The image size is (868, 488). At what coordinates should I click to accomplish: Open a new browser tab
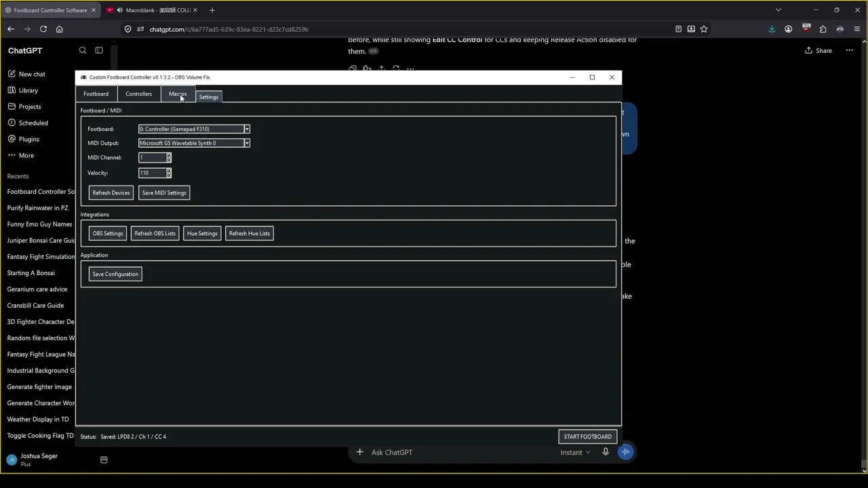pos(212,10)
